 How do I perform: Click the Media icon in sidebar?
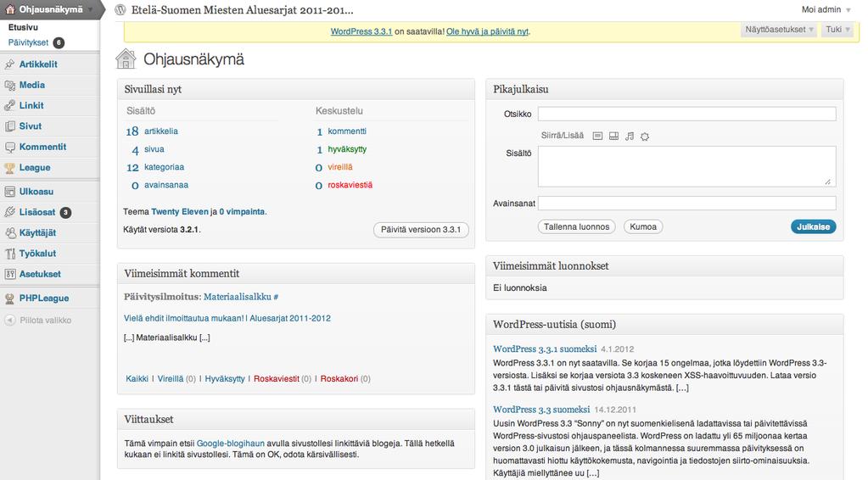[9, 85]
